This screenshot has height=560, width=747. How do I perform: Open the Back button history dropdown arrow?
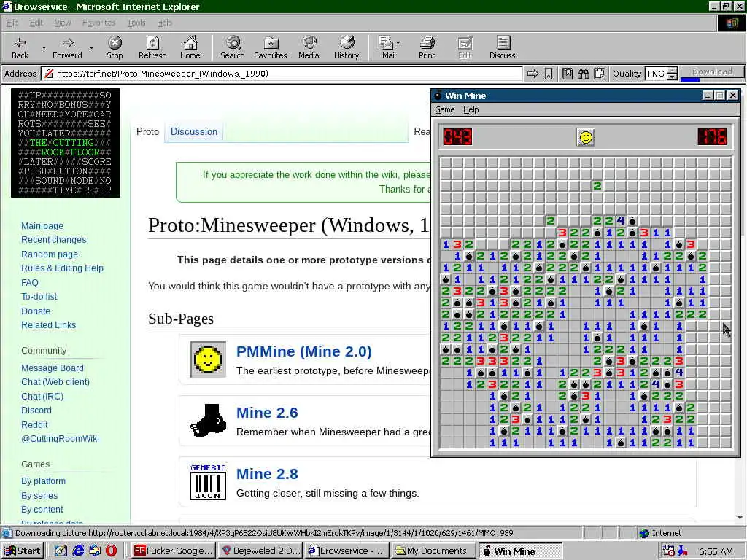44,48
